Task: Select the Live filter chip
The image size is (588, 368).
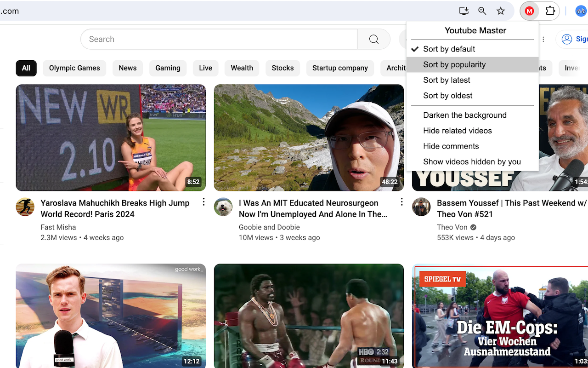Action: (206, 68)
